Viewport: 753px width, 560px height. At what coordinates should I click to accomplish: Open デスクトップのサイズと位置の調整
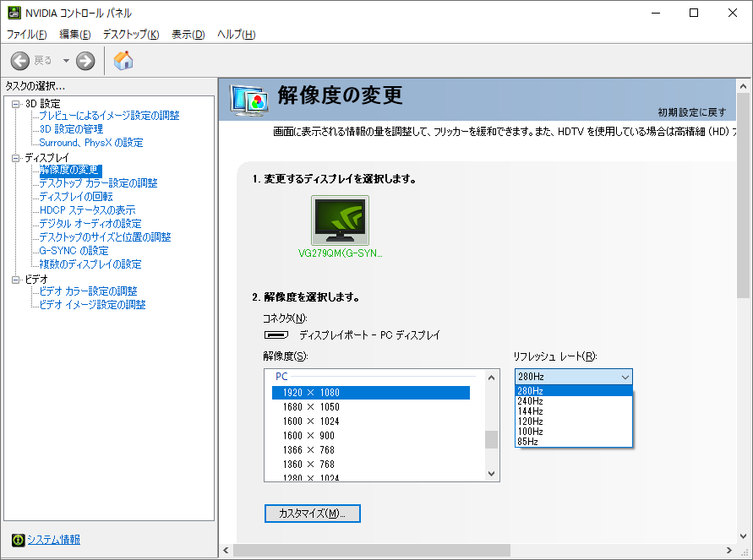(x=105, y=237)
